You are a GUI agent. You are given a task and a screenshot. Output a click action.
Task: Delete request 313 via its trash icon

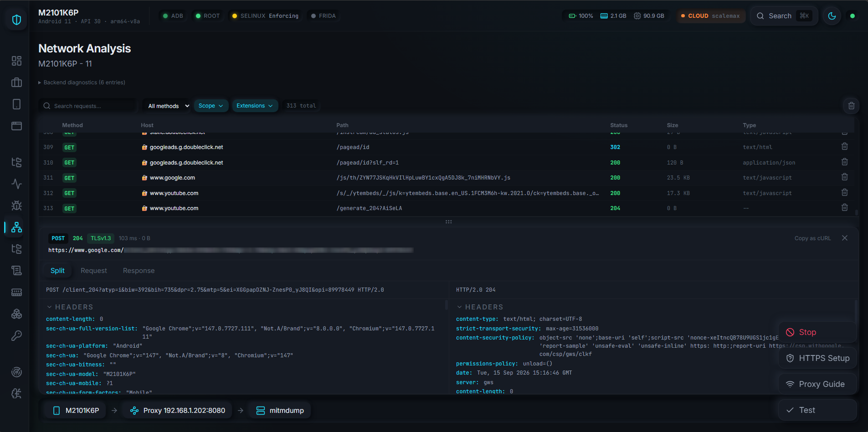pos(844,207)
